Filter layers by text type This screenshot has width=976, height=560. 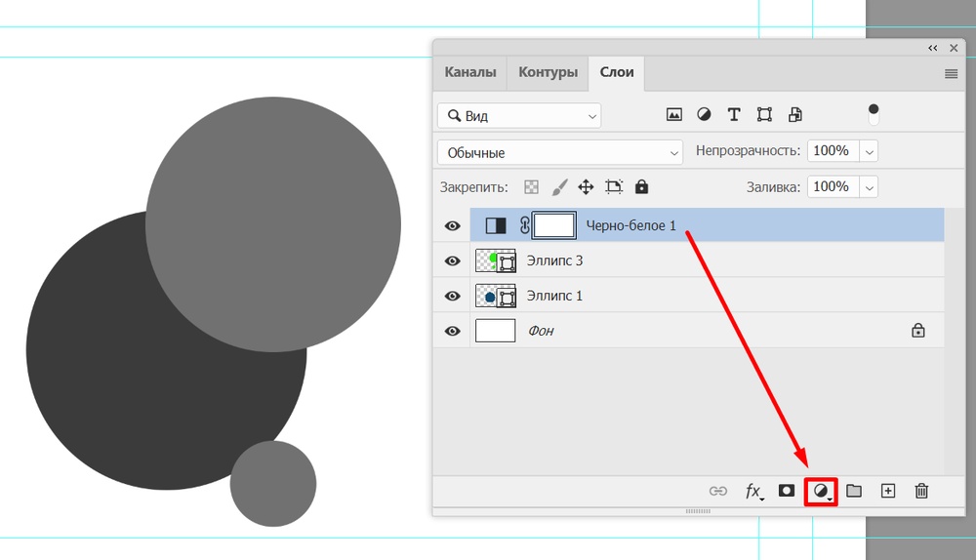coord(734,115)
